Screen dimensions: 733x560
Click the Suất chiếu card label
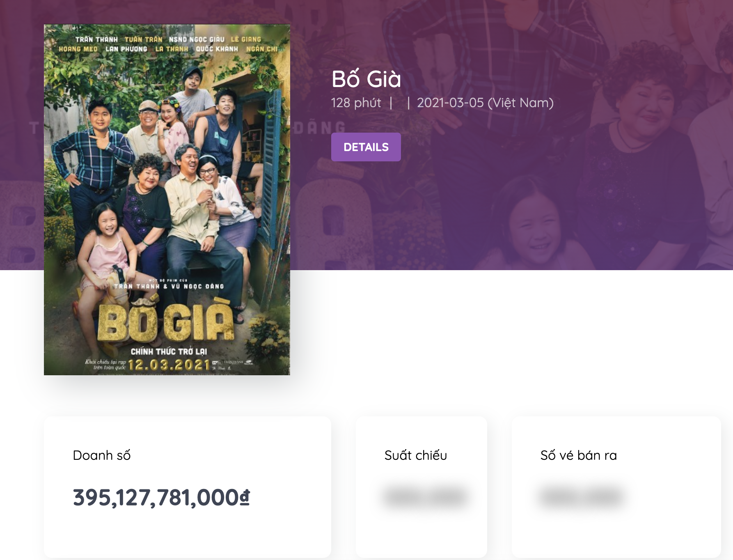pyautogui.click(x=415, y=455)
